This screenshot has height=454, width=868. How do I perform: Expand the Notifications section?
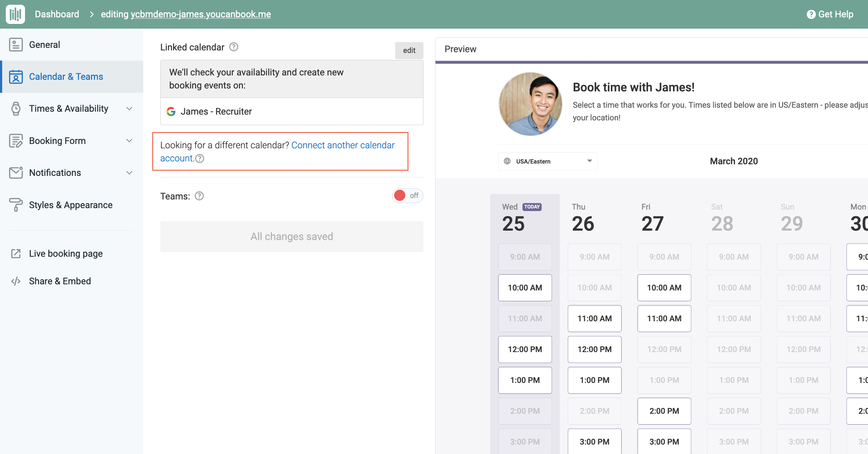(x=129, y=173)
